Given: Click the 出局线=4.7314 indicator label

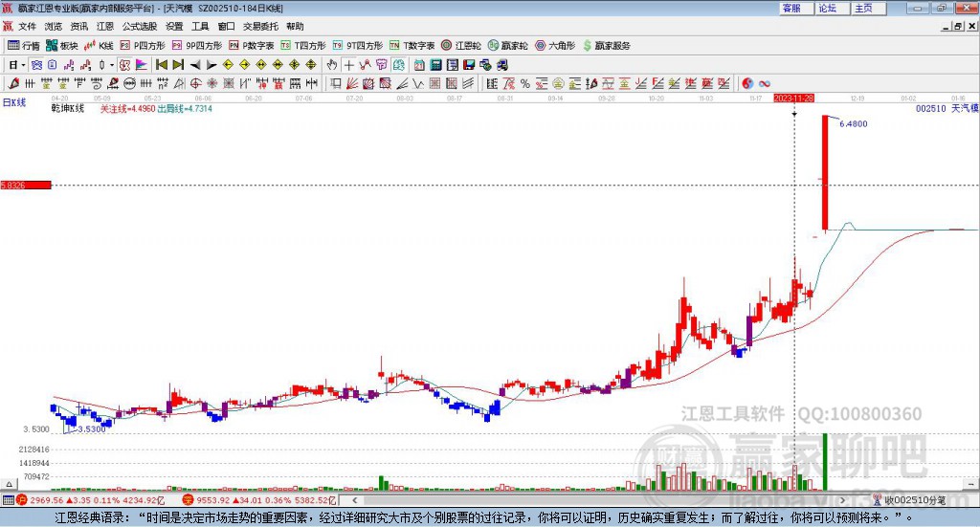Looking at the screenshot, I should click(185, 109).
